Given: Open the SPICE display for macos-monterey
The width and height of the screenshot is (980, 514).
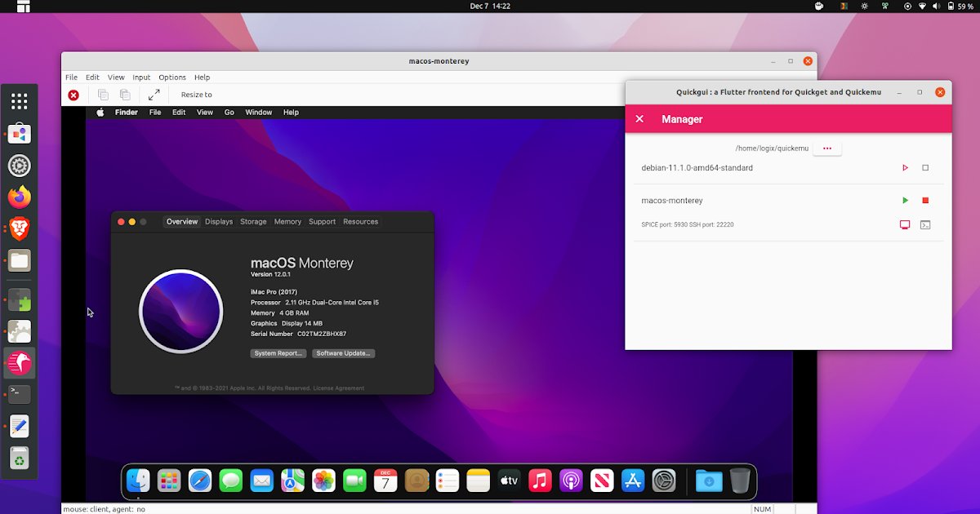Looking at the screenshot, I should tap(905, 224).
